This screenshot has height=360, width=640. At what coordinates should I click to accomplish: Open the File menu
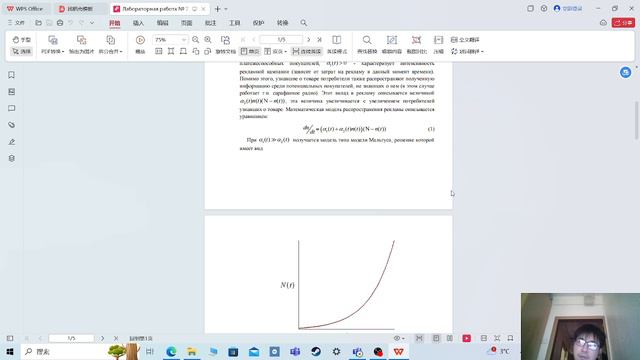click(x=16, y=23)
